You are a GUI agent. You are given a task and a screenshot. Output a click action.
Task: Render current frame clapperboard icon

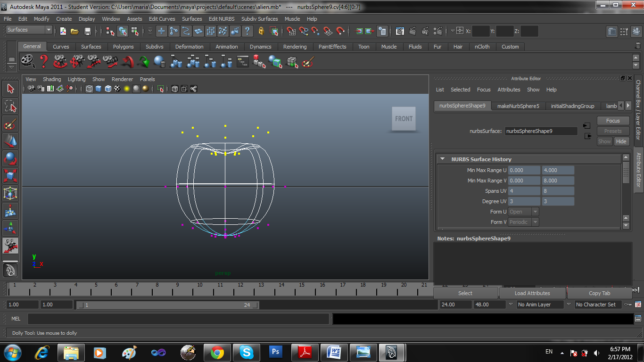pyautogui.click(x=413, y=31)
